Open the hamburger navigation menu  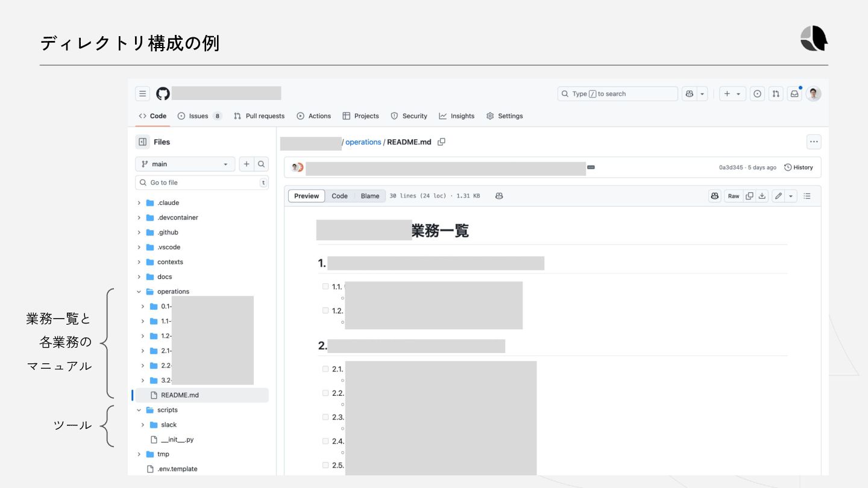[142, 93]
